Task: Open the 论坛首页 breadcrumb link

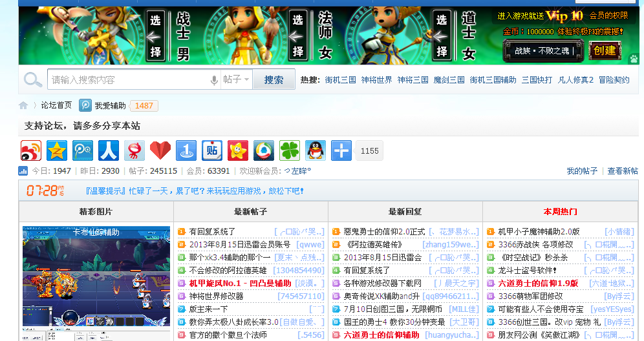Action: pos(56,105)
